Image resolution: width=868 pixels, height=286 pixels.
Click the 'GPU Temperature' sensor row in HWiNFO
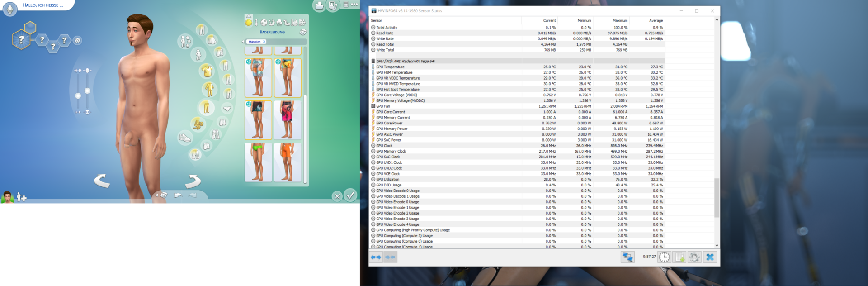coord(518,67)
